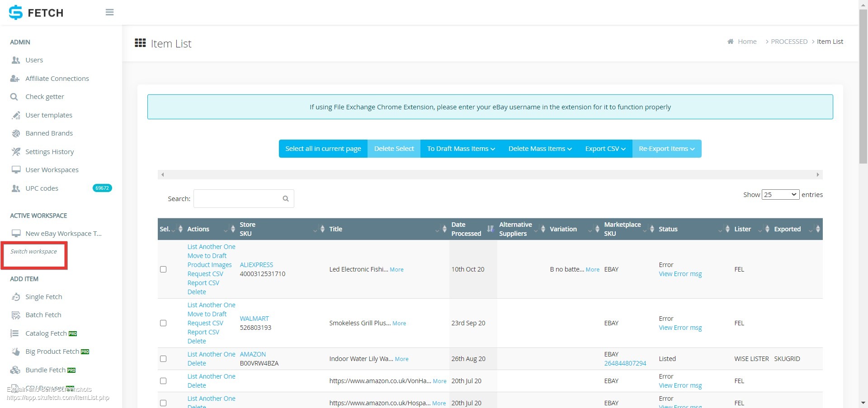The height and width of the screenshot is (408, 868).
Task: Go to PROCESSED breadcrumb
Action: pos(789,42)
